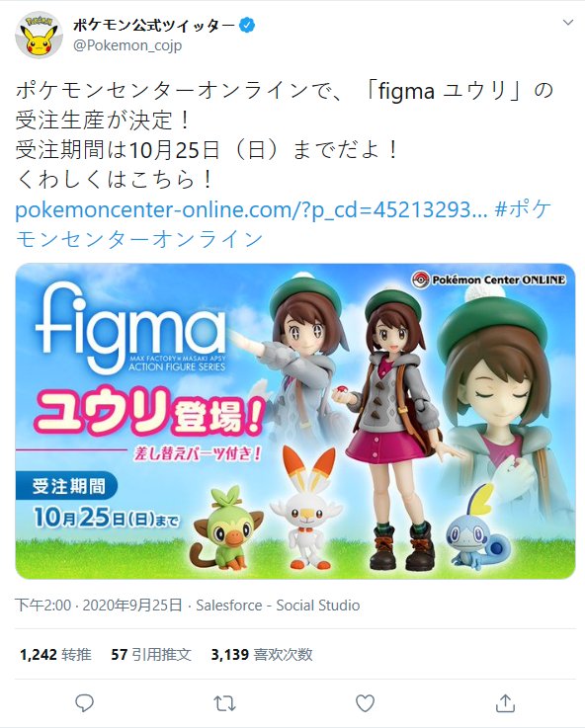View the 57 引用推文 quote tweets
The width and height of the screenshot is (585, 728).
(x=151, y=655)
